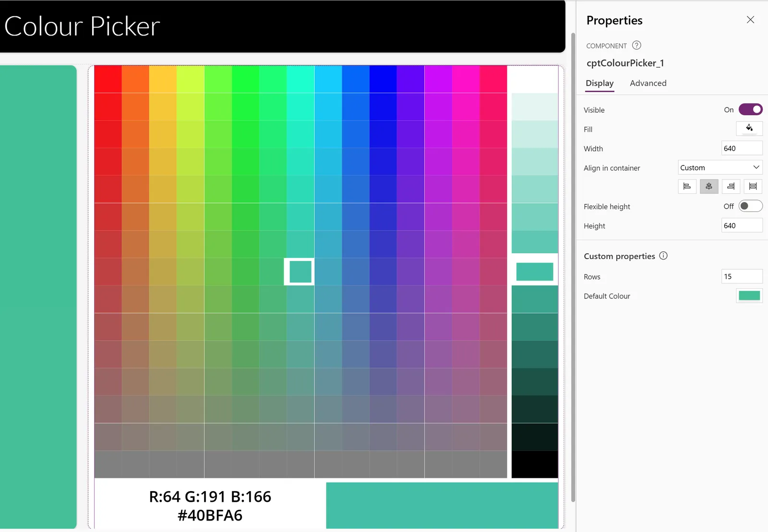768x532 pixels.
Task: Select the align left icon
Action: pyautogui.click(x=687, y=186)
